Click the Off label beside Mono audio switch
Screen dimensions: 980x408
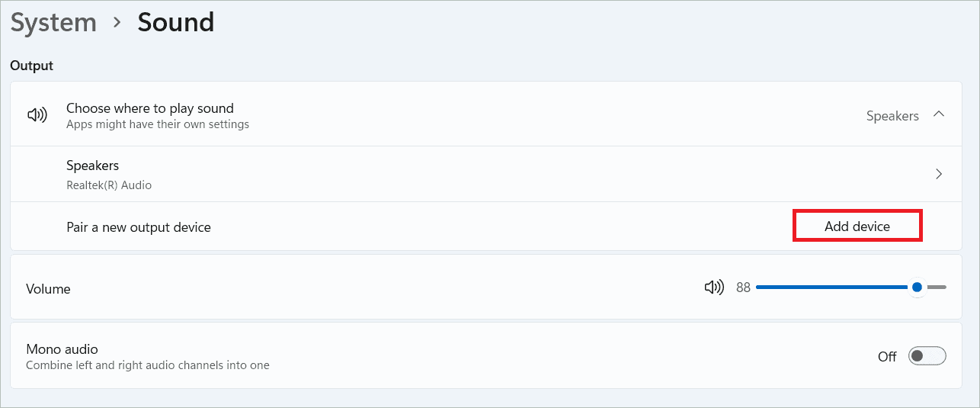pos(887,356)
